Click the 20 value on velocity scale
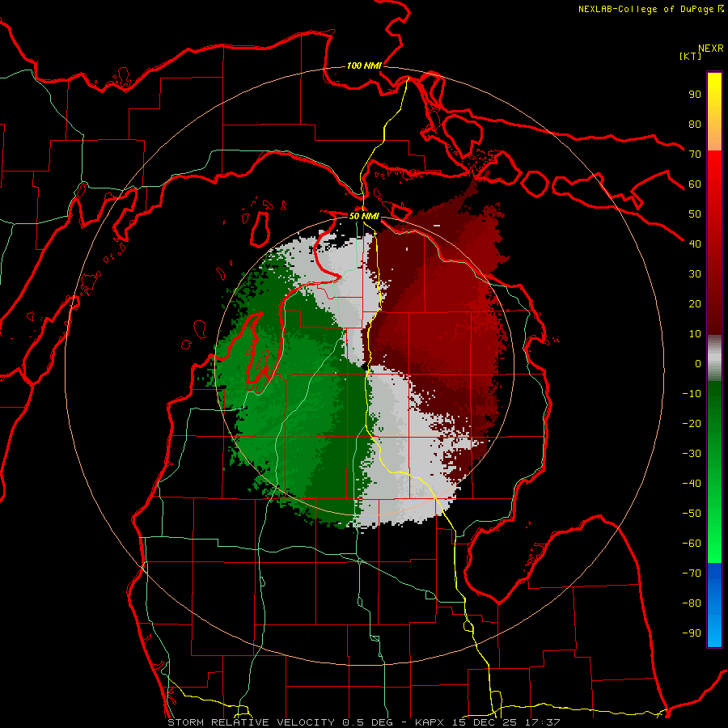The height and width of the screenshot is (728, 728). click(x=695, y=304)
